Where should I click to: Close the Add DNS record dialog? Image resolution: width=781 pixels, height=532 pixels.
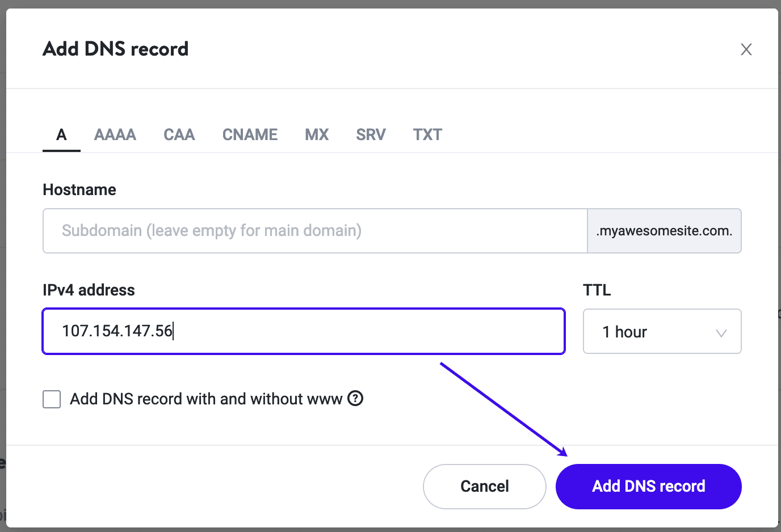(746, 49)
